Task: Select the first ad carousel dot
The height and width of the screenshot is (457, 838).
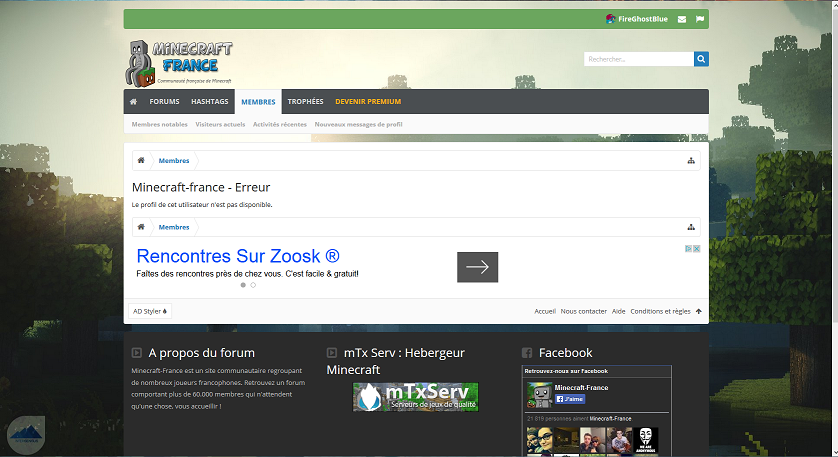Action: [x=243, y=285]
